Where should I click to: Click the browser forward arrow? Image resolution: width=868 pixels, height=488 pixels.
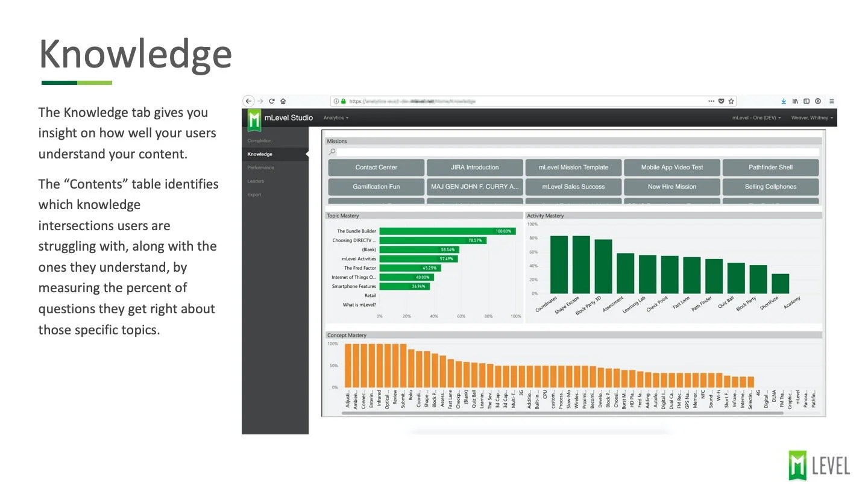pyautogui.click(x=260, y=101)
